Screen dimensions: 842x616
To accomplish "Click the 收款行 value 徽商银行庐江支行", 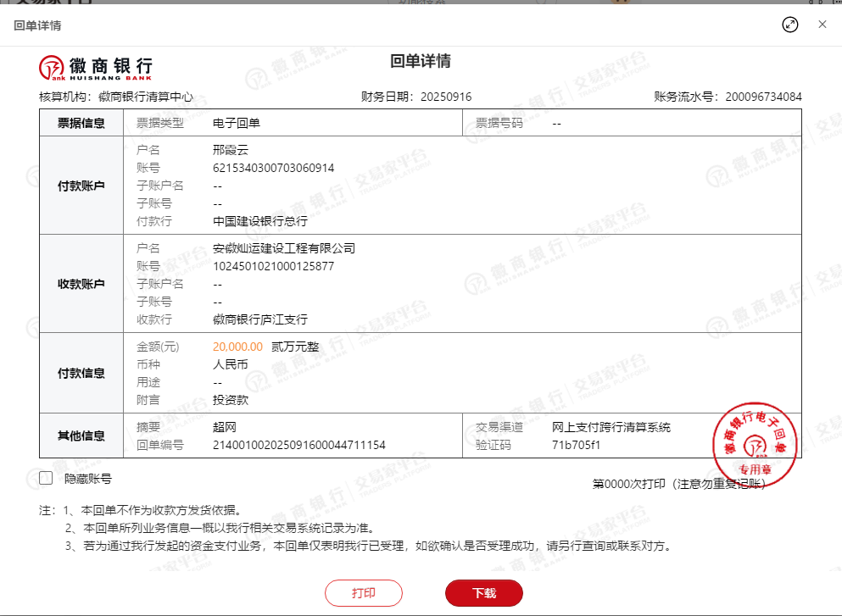I will 259,319.
